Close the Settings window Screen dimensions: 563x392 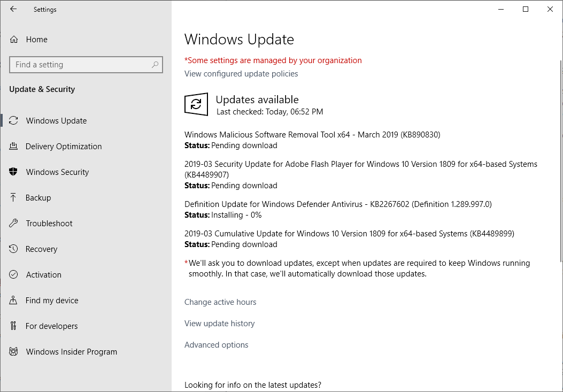[550, 9]
